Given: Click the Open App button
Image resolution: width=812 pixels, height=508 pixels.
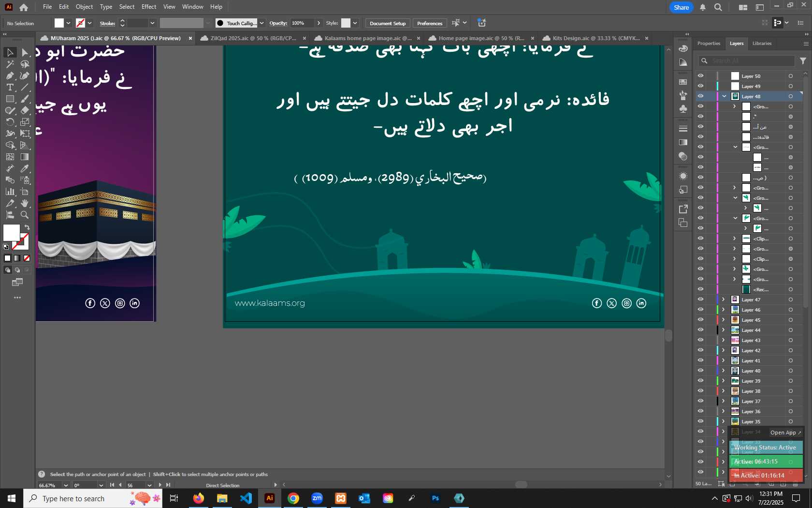Looking at the screenshot, I should pos(785,433).
